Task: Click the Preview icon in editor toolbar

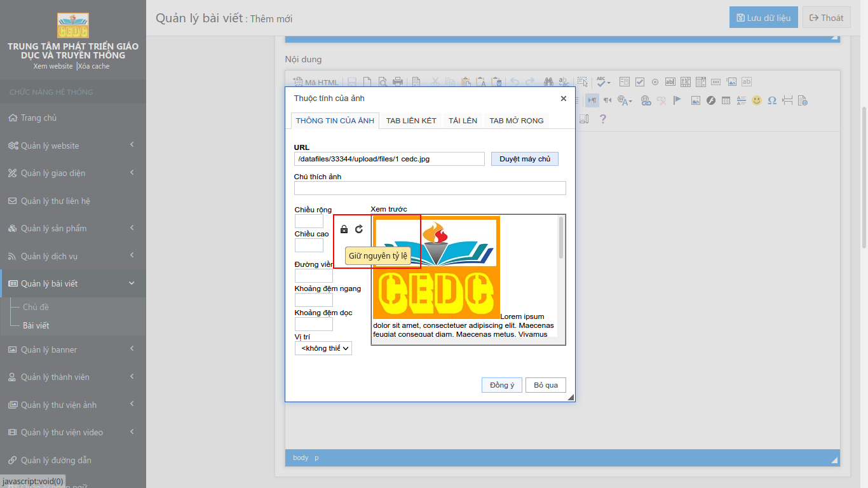Action: [383, 82]
